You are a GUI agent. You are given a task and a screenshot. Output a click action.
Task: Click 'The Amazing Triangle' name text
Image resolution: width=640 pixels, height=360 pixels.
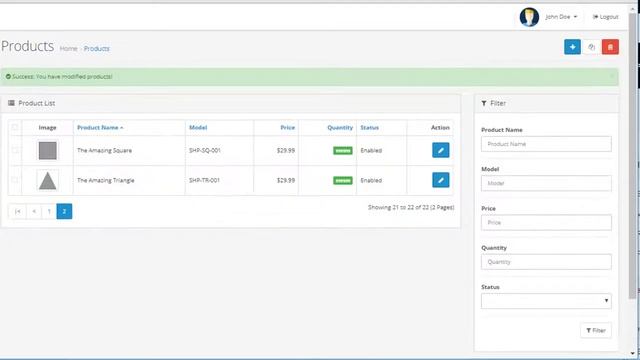pos(106,180)
